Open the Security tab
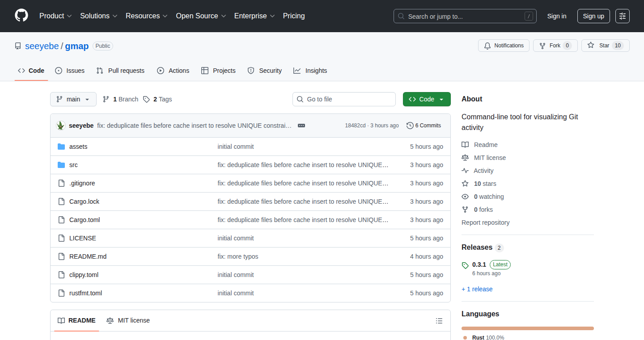 tap(265, 71)
